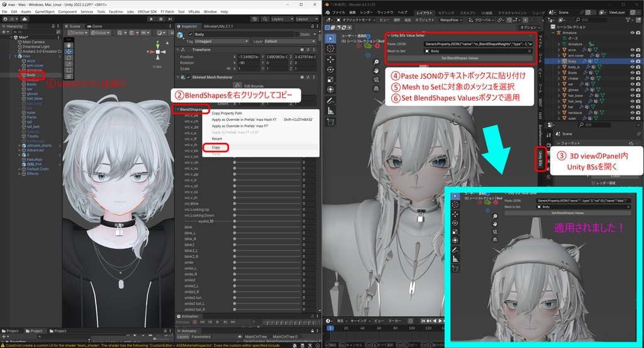Open the Tag Untagged dropdown
The image size is (644, 348).
point(222,41)
